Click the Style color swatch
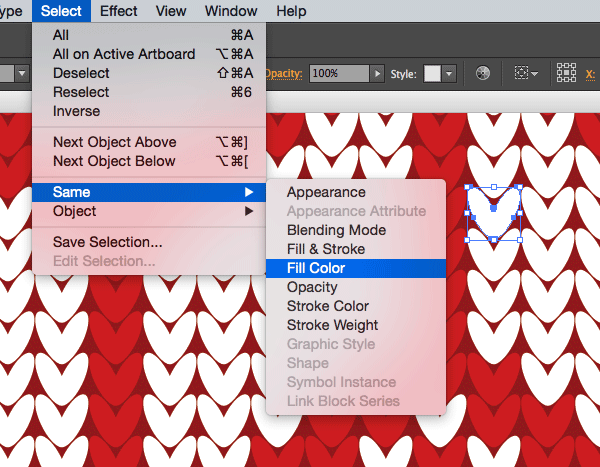Viewport: 600px width, 467px height. (432, 74)
